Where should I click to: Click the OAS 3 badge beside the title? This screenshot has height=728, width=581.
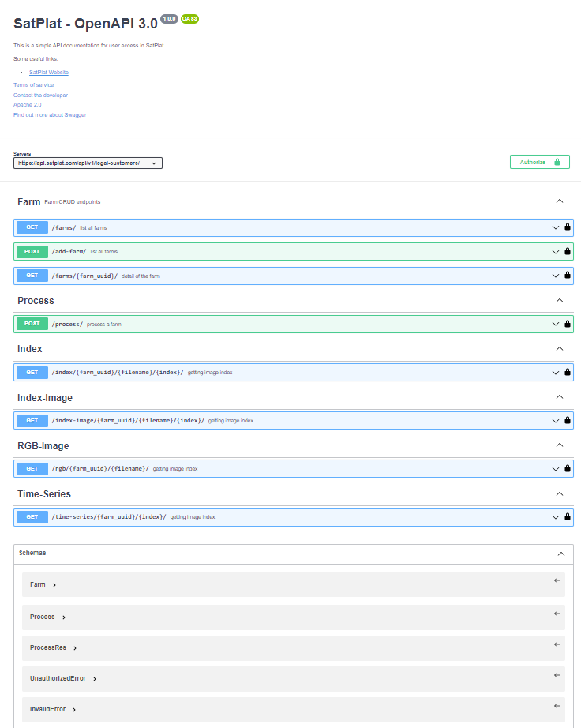pyautogui.click(x=189, y=18)
